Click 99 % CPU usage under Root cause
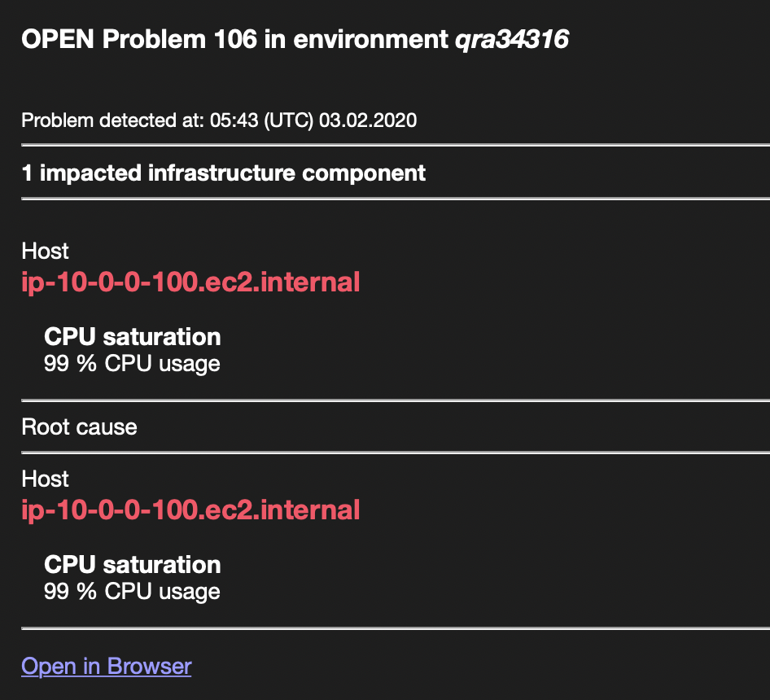770x700 pixels. 132,592
